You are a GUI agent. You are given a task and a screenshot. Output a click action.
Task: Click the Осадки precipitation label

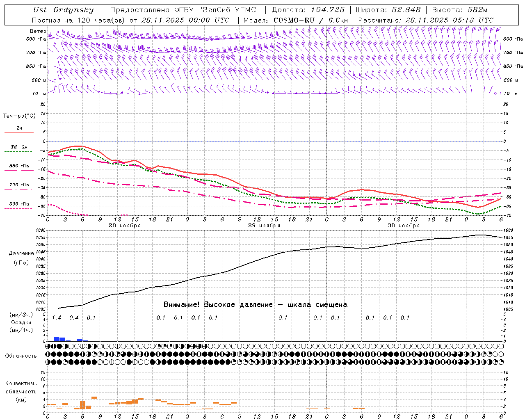coord(21,322)
